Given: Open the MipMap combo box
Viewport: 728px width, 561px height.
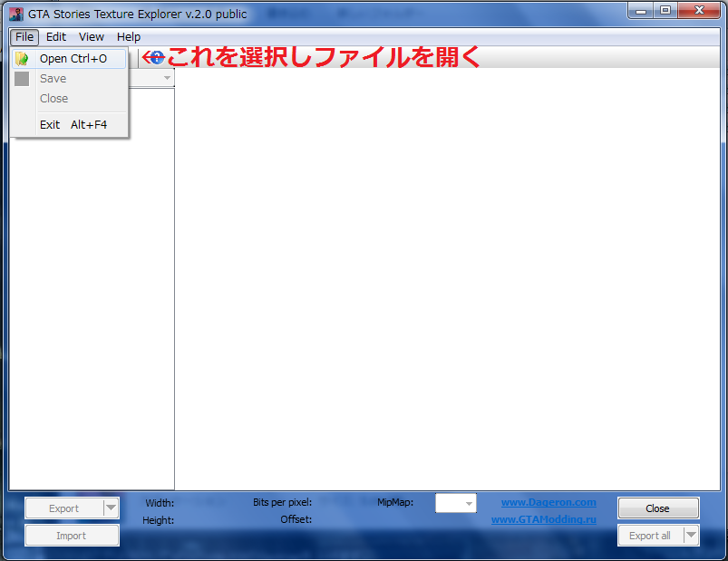Looking at the screenshot, I should pyautogui.click(x=456, y=503).
